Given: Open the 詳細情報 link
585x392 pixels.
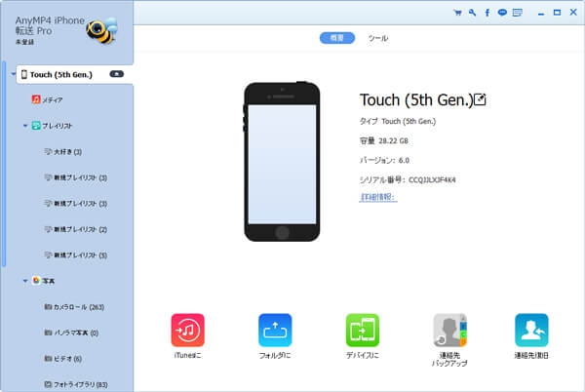Looking at the screenshot, I should 377,197.
